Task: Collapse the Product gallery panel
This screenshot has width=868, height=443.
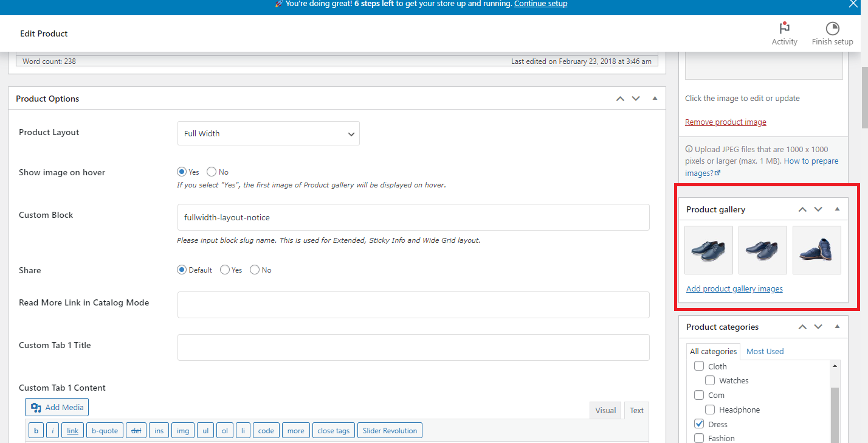Action: pyautogui.click(x=837, y=209)
